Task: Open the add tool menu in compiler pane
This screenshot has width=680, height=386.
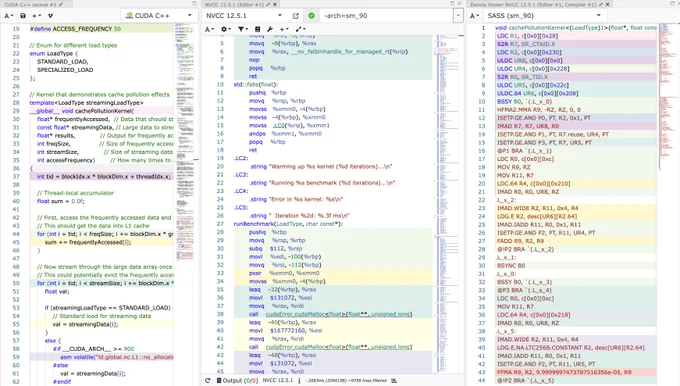Action: (x=301, y=29)
